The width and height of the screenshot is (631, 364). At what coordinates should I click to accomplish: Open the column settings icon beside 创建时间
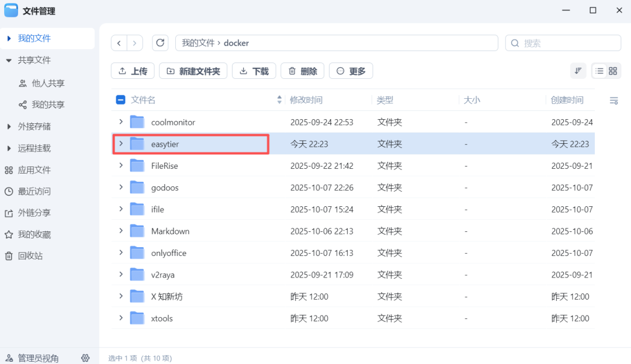[x=613, y=100]
